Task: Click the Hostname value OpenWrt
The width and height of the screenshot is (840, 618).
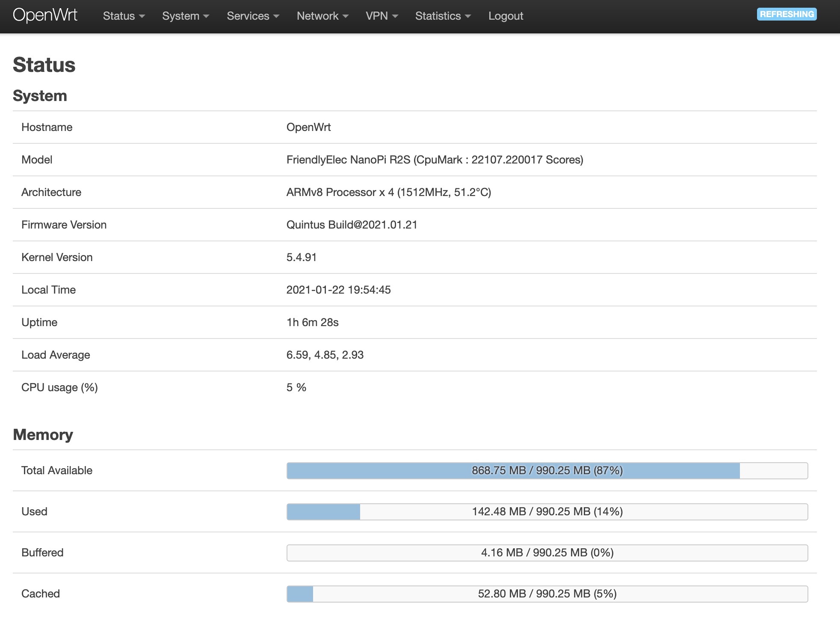Action: 308,127
